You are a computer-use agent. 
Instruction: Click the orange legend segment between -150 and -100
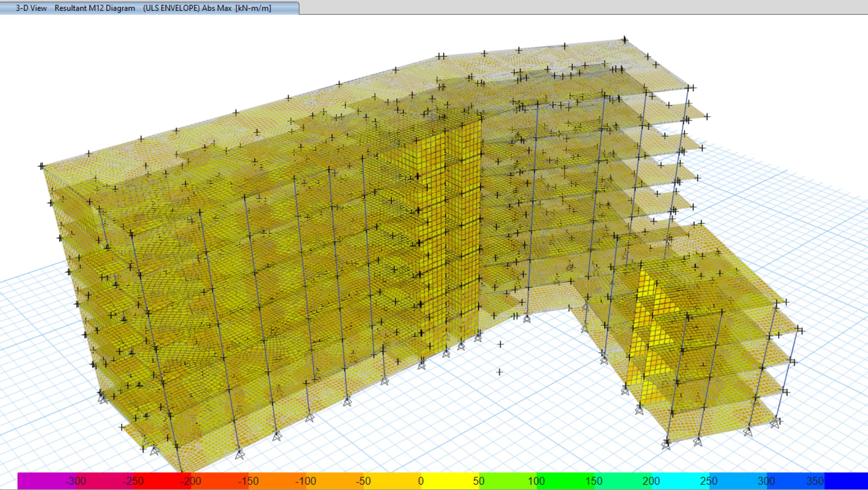click(x=277, y=481)
